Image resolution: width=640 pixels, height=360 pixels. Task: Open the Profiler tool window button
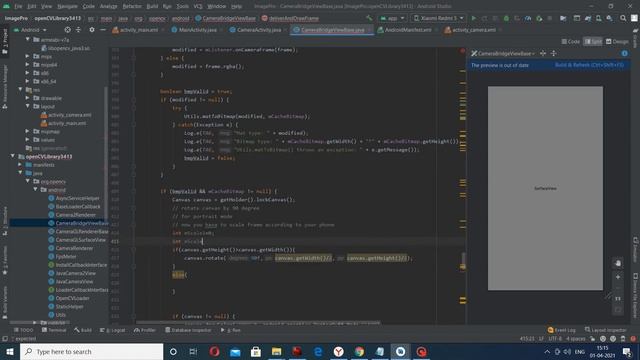[x=145, y=330]
